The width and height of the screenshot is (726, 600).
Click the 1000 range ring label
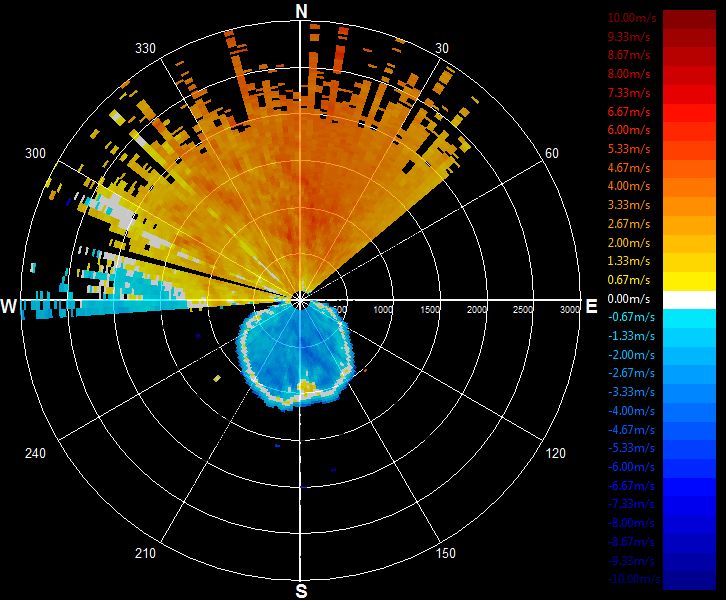[x=383, y=310]
